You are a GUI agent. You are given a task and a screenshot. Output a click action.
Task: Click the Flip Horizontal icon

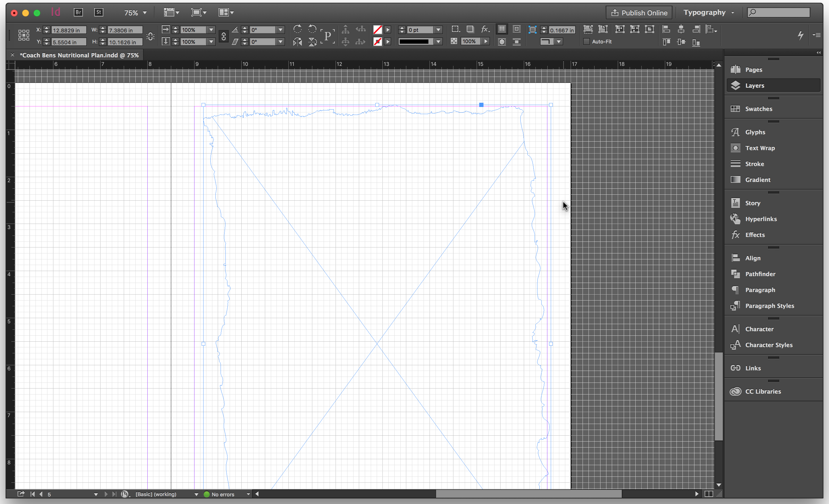pyautogui.click(x=298, y=42)
